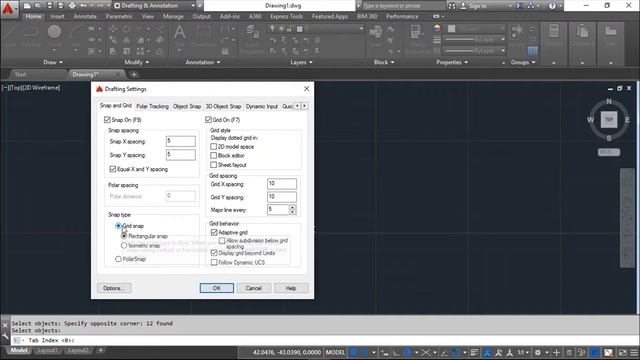Click Cancel in Drafting Settings dialog
Viewport: 640px width, 360px height.
pyautogui.click(x=253, y=288)
